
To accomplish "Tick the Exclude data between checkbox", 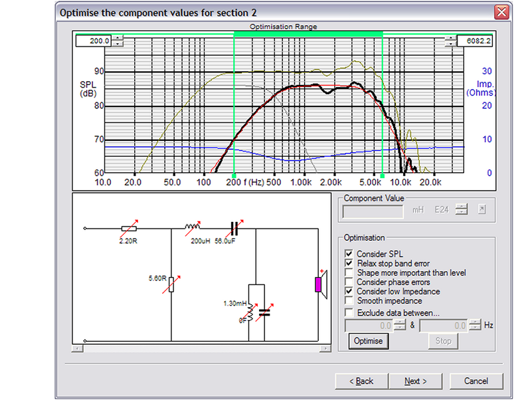I will tap(349, 312).
